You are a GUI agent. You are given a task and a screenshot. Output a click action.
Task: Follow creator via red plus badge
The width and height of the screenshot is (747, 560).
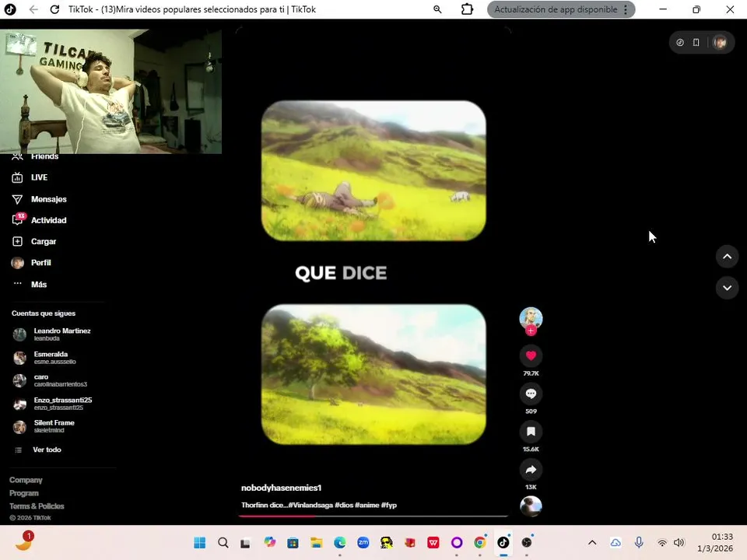pyautogui.click(x=531, y=331)
